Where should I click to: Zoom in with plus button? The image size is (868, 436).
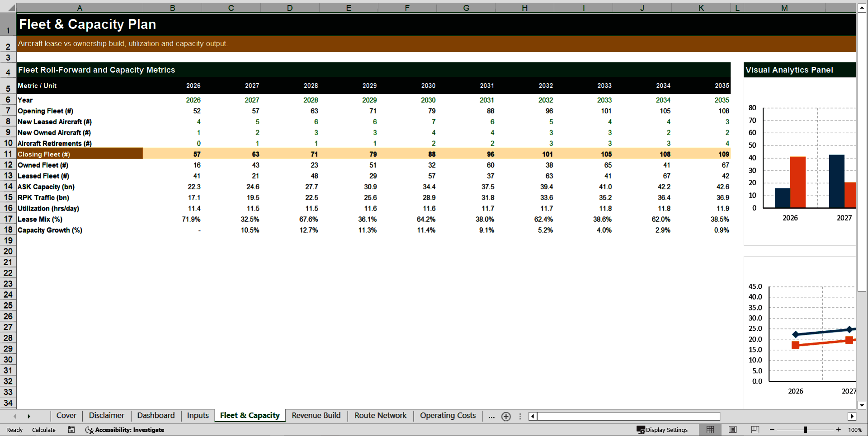839,430
